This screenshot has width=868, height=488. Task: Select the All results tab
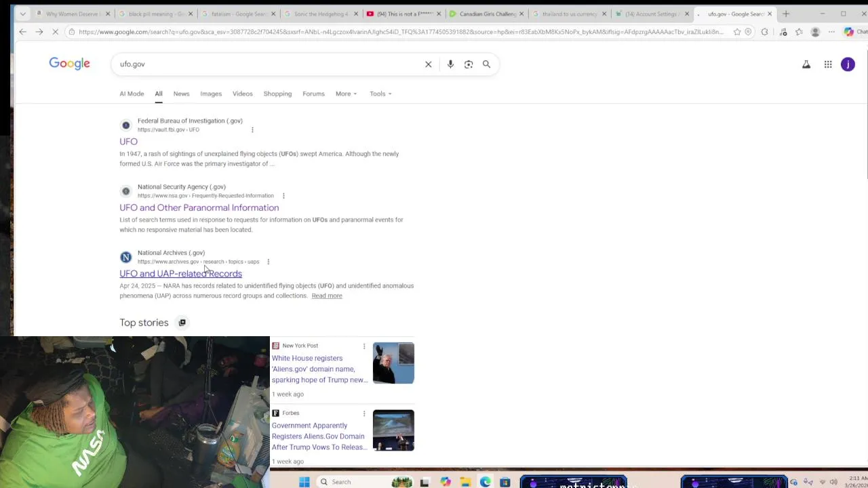[x=158, y=94]
